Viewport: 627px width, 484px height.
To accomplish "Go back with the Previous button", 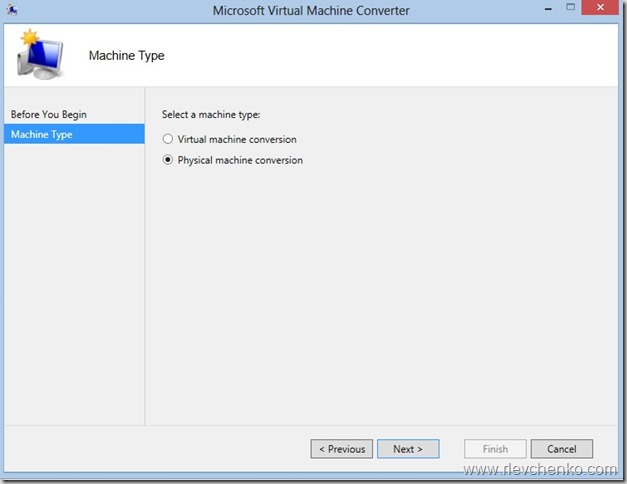I will tap(341, 449).
